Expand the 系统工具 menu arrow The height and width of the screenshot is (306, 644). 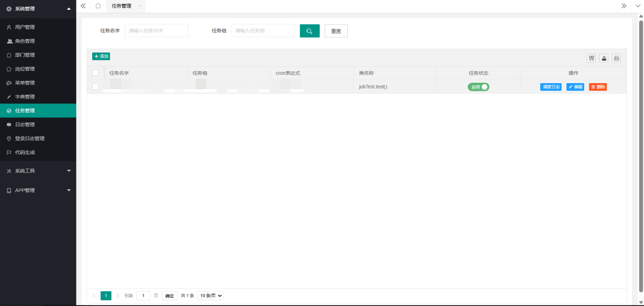[x=69, y=171]
